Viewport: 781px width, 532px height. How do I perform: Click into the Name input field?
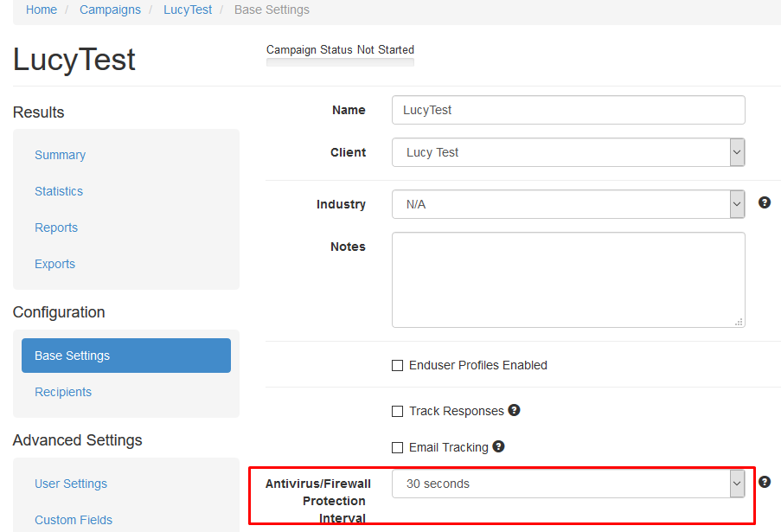click(568, 110)
